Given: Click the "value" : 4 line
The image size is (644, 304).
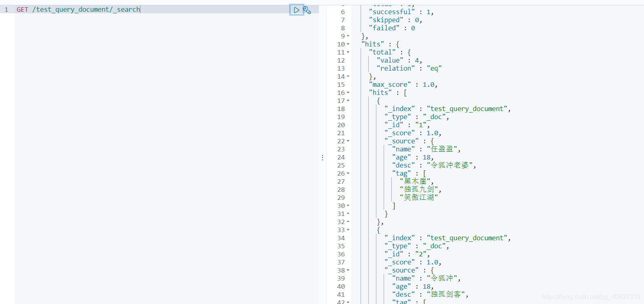Looking at the screenshot, I should 399,61.
